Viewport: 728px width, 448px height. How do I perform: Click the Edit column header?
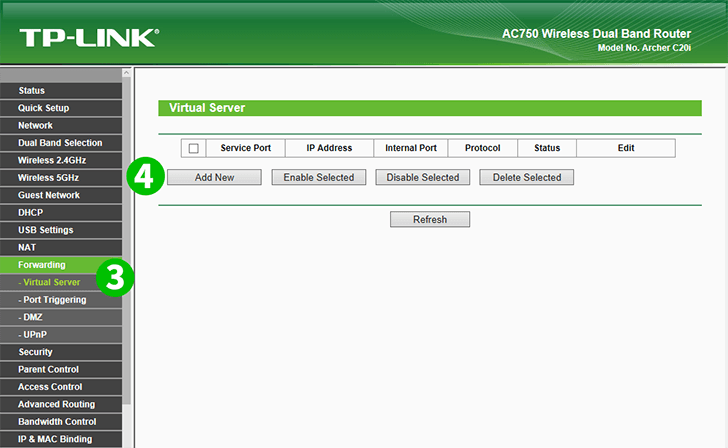coord(626,148)
